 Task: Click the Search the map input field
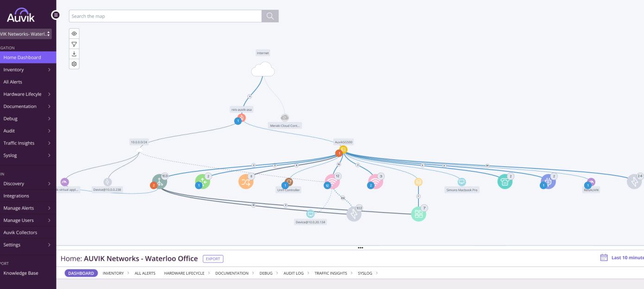[165, 16]
